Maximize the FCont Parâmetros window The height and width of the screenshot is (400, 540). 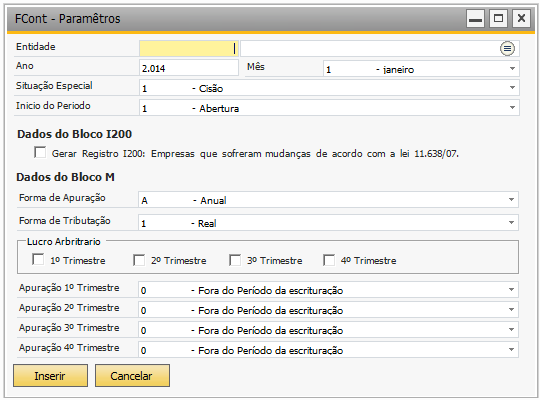click(x=498, y=18)
